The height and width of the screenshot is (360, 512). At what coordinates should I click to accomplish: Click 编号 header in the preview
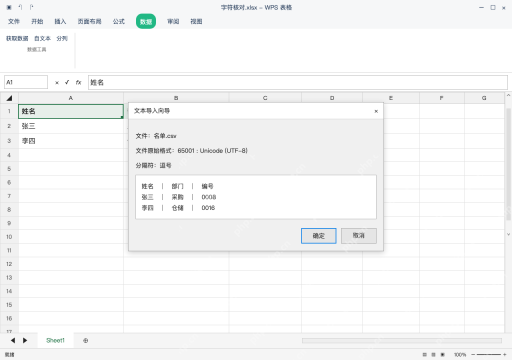(x=207, y=186)
